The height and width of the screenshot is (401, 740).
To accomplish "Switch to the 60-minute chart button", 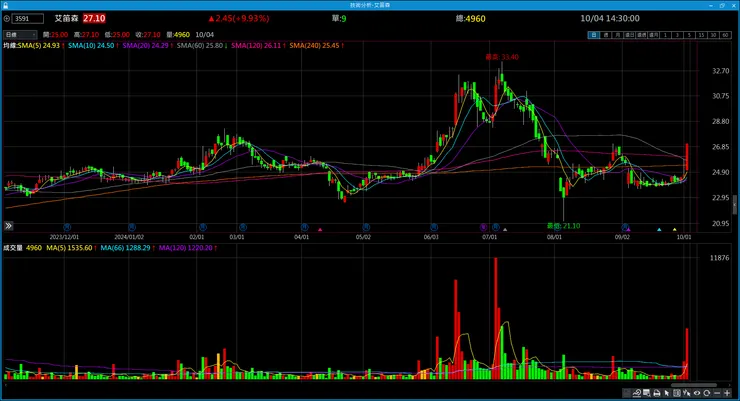I will click(x=725, y=35).
